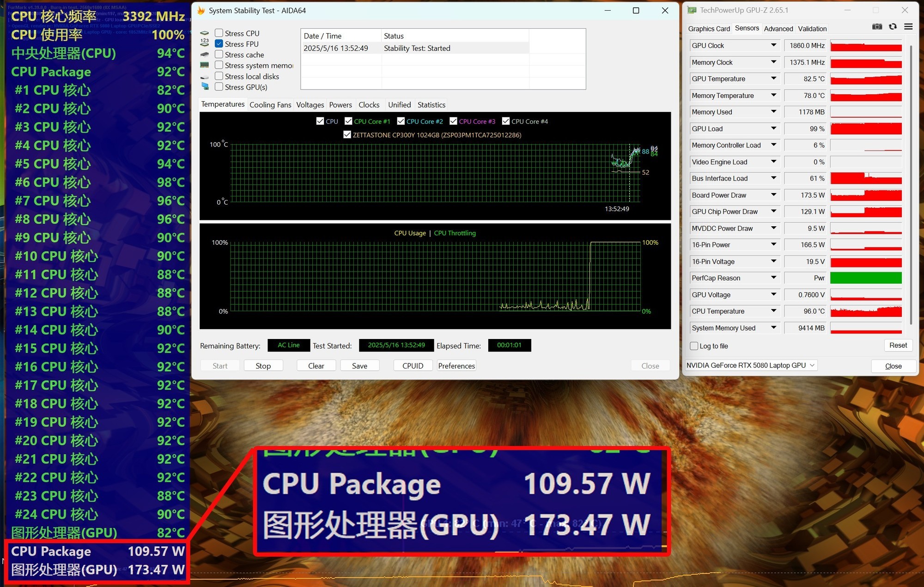Click the GPU-Z refresh sensors icon
The image size is (924, 587).
click(893, 27)
